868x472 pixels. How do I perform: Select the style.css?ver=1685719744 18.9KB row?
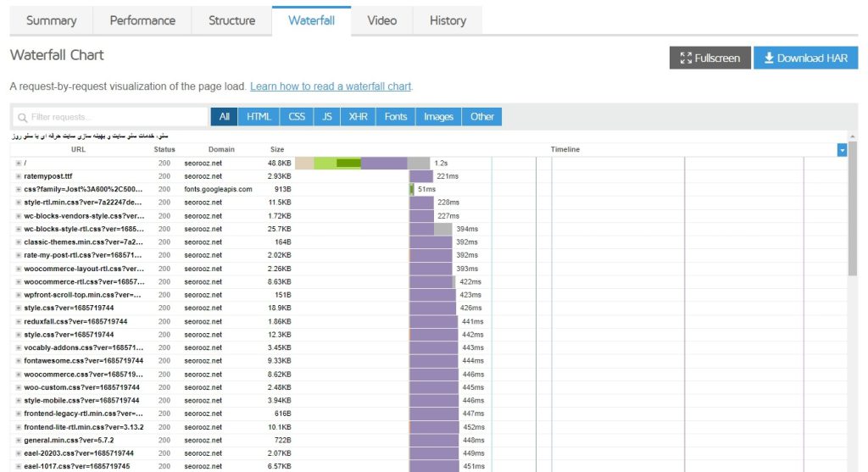[428, 308]
